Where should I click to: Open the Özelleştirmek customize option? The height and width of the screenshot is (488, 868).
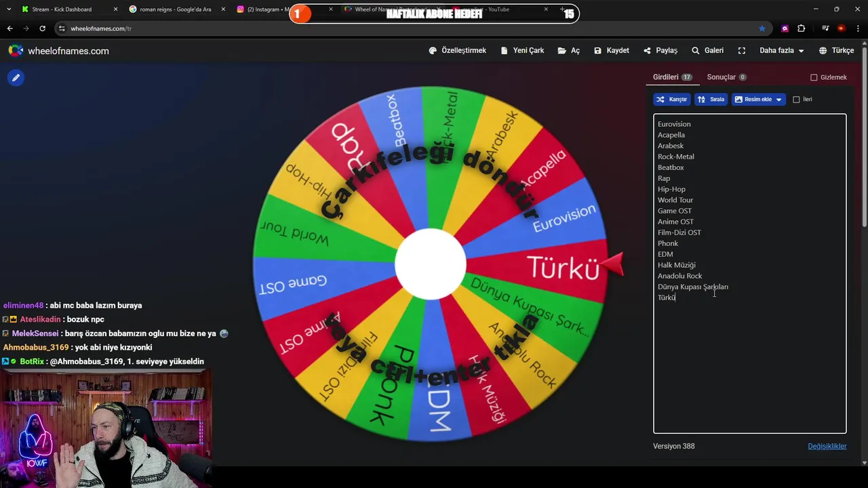pyautogui.click(x=458, y=51)
